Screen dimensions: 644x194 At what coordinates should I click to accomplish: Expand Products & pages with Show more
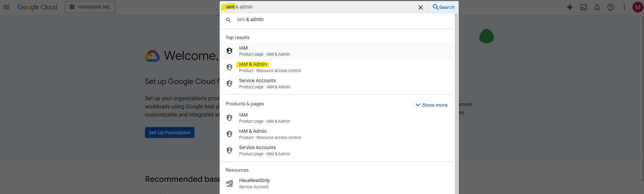click(431, 105)
